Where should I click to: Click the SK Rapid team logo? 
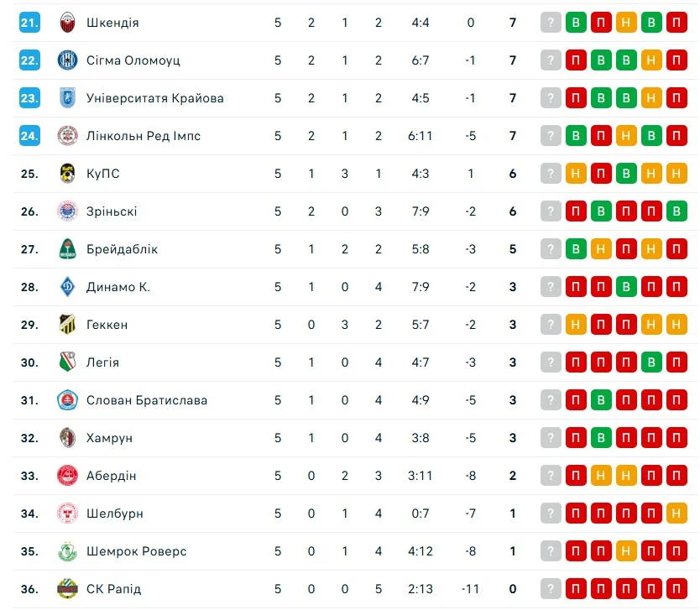pos(67,589)
